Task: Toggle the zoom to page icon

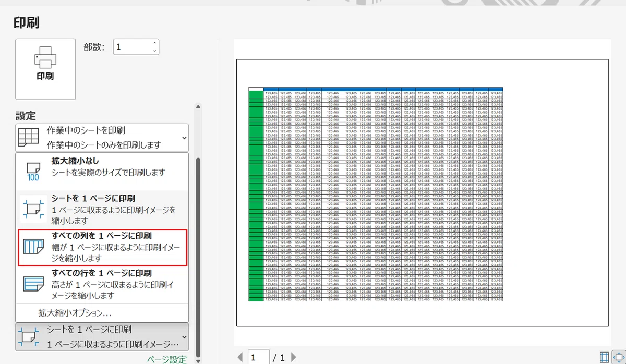Action: pyautogui.click(x=619, y=357)
